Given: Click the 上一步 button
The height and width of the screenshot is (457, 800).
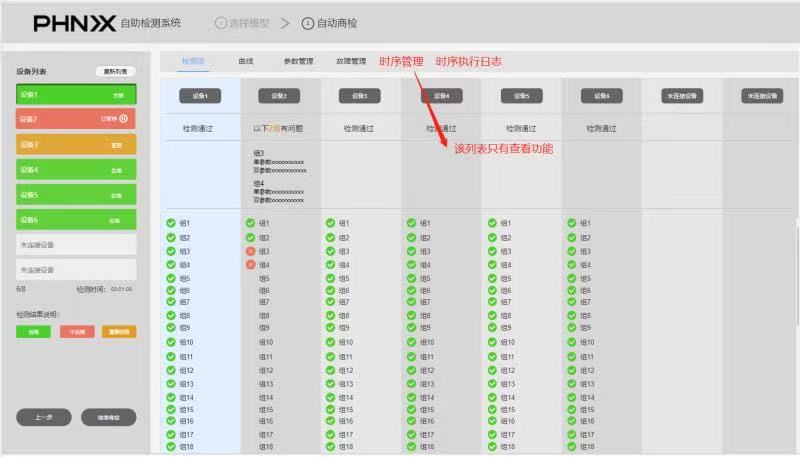Looking at the screenshot, I should (43, 417).
